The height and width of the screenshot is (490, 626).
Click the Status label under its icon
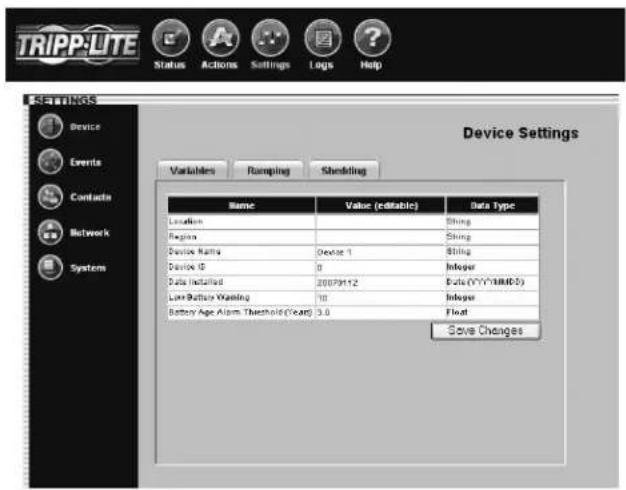point(170,65)
